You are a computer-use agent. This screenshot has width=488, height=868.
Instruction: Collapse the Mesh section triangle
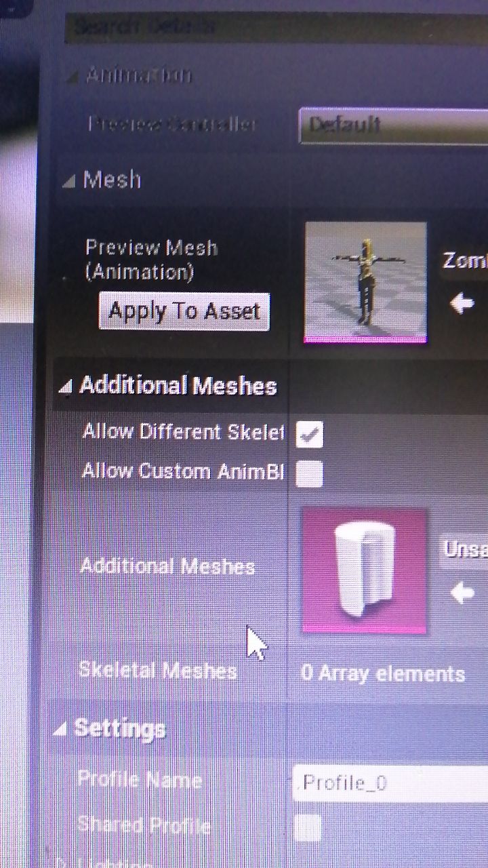68,181
